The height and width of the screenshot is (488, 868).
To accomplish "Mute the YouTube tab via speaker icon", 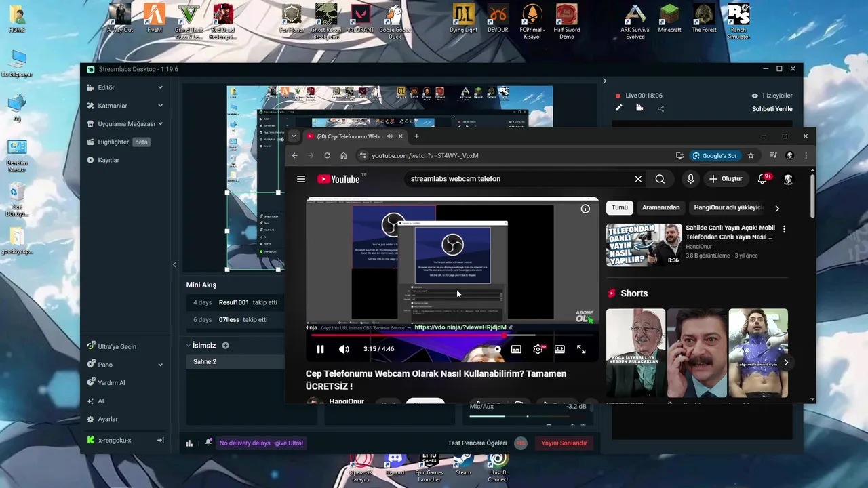I will tap(389, 136).
